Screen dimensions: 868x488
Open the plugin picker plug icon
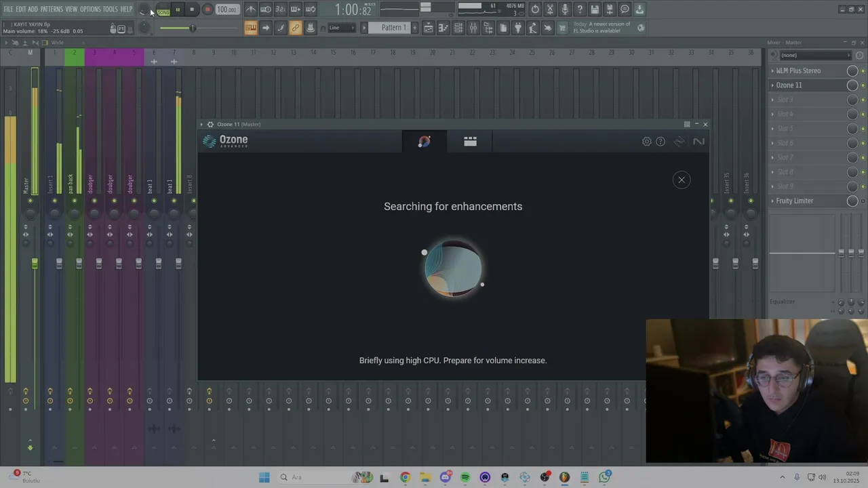tap(518, 28)
